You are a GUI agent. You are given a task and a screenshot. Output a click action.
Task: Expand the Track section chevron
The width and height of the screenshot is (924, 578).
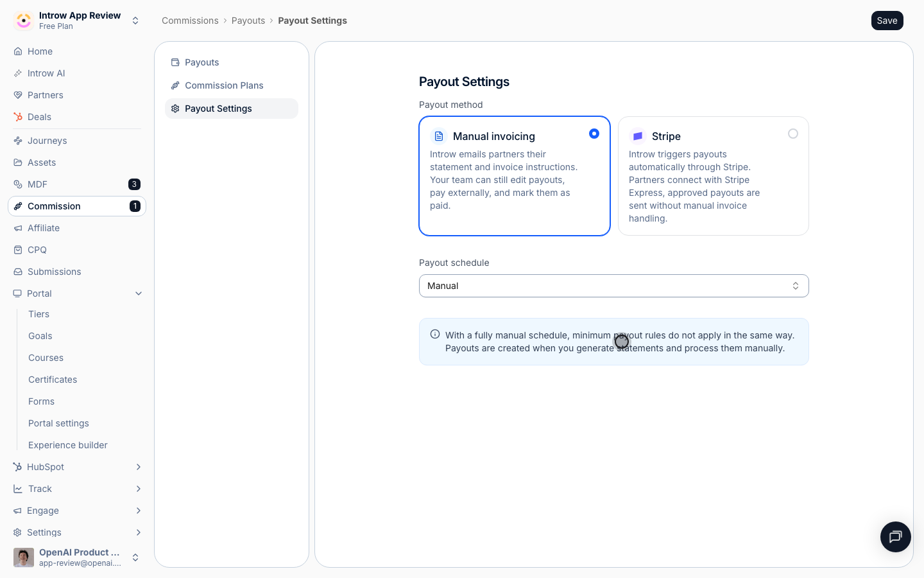coord(139,489)
